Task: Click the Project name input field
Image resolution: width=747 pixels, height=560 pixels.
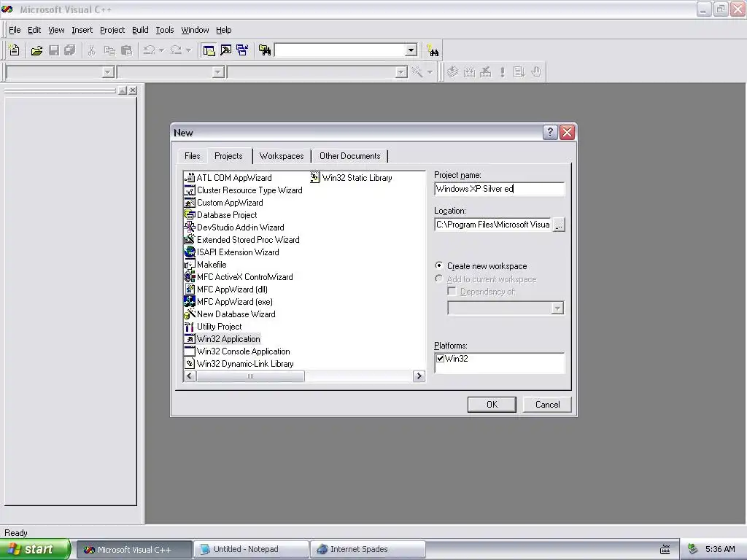Action: [499, 189]
